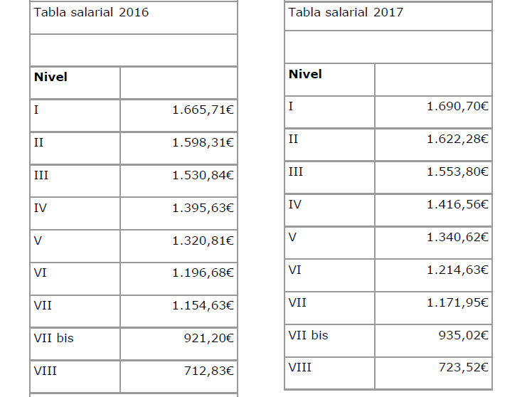
Task: Select the 1.171,95€ amount for level VII
Action: [457, 303]
